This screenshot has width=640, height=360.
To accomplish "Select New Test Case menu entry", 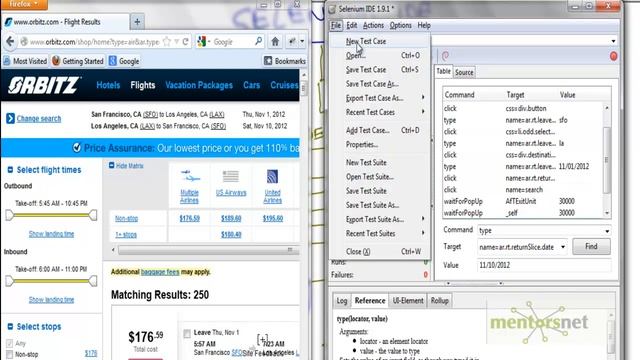I will [x=366, y=41].
